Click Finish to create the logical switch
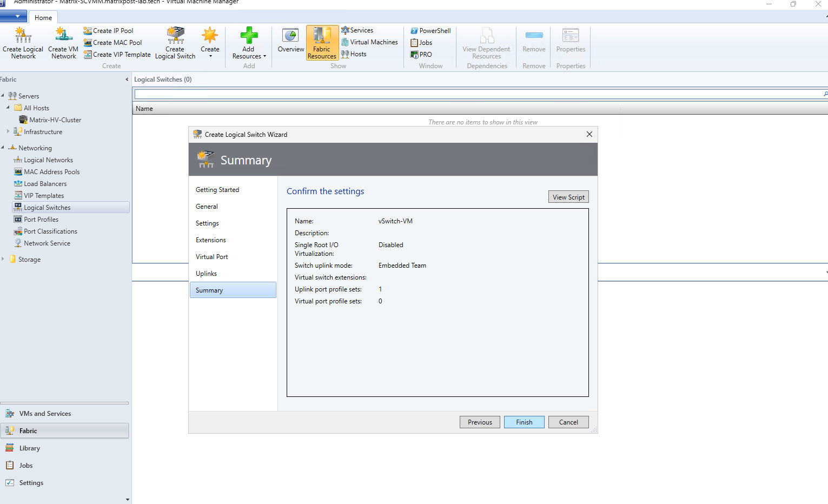 click(524, 422)
